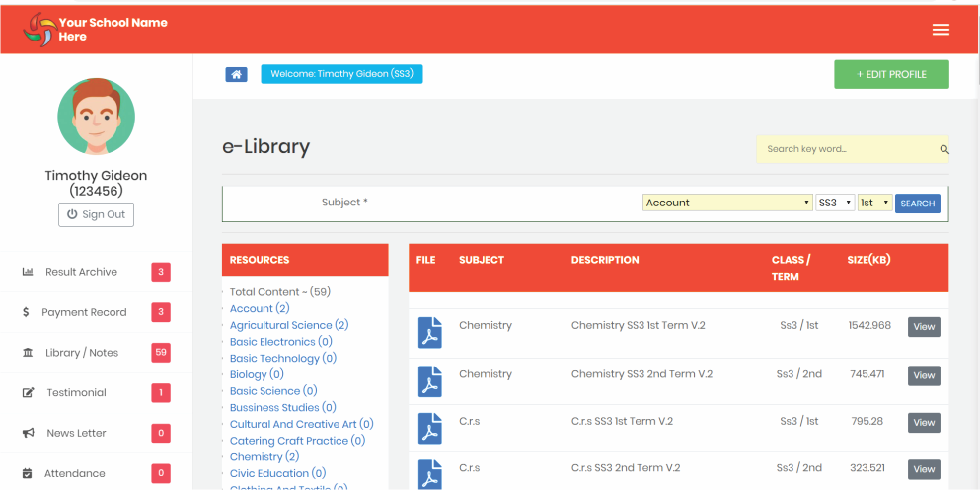The height and width of the screenshot is (490, 980).
Task: Filter resources by Agricultural Science link
Action: coord(281,325)
